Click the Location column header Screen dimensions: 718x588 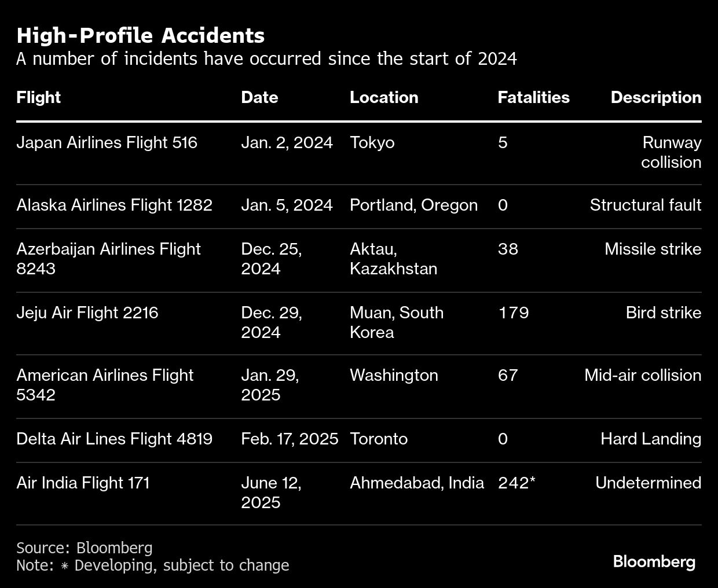[x=384, y=97]
